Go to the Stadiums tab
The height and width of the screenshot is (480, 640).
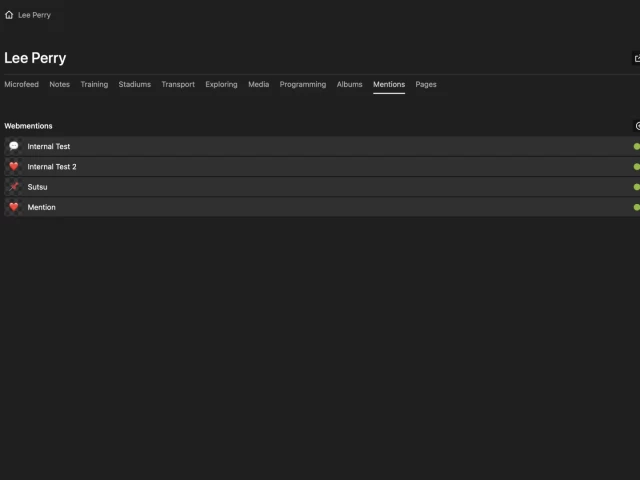[134, 85]
